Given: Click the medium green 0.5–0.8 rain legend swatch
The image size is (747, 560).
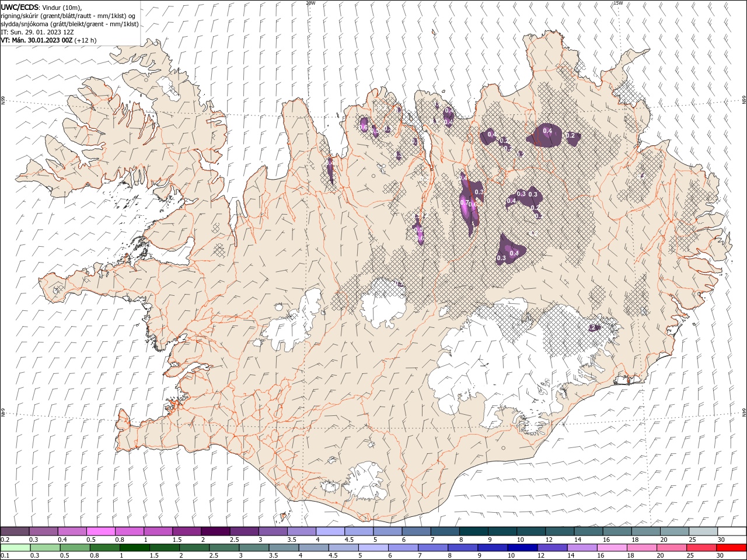Looking at the screenshot, I should click(x=75, y=548).
